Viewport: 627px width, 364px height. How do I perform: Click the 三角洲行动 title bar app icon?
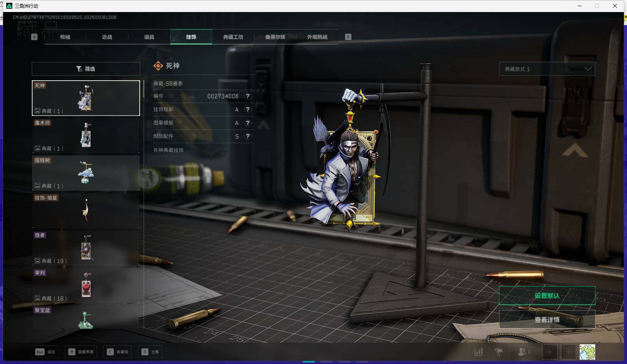coord(9,6)
